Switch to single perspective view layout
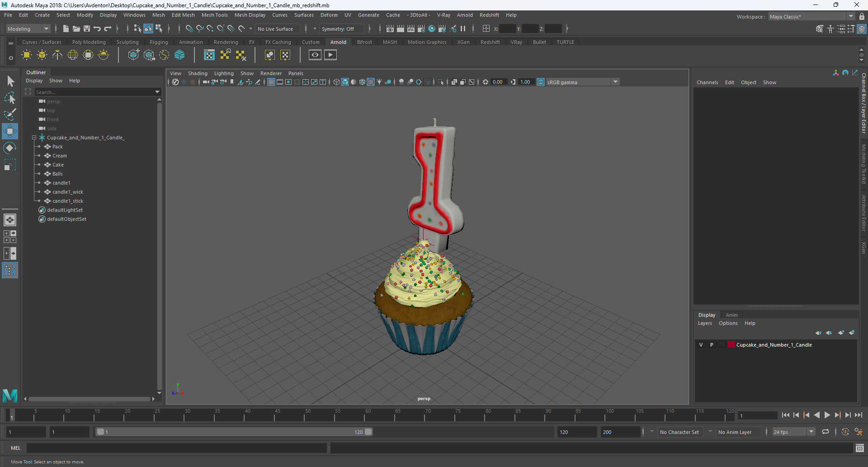This screenshot has width=868, height=467. pos(10,220)
